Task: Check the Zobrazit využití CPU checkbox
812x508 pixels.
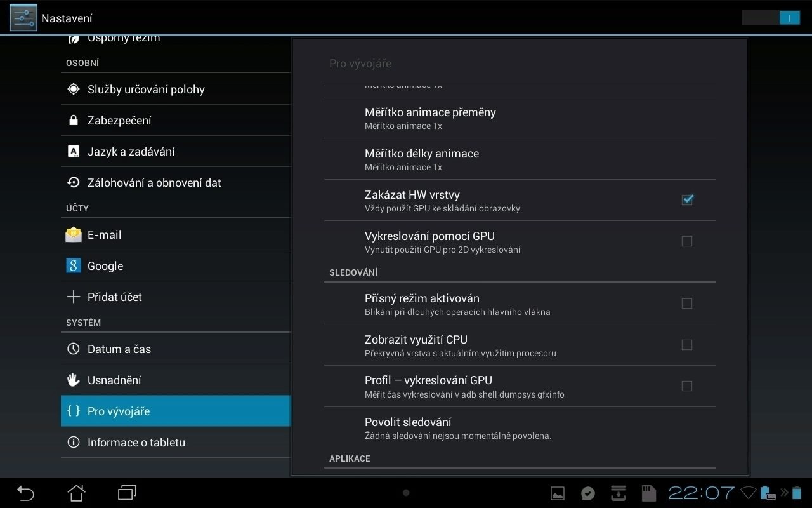Action: click(687, 345)
